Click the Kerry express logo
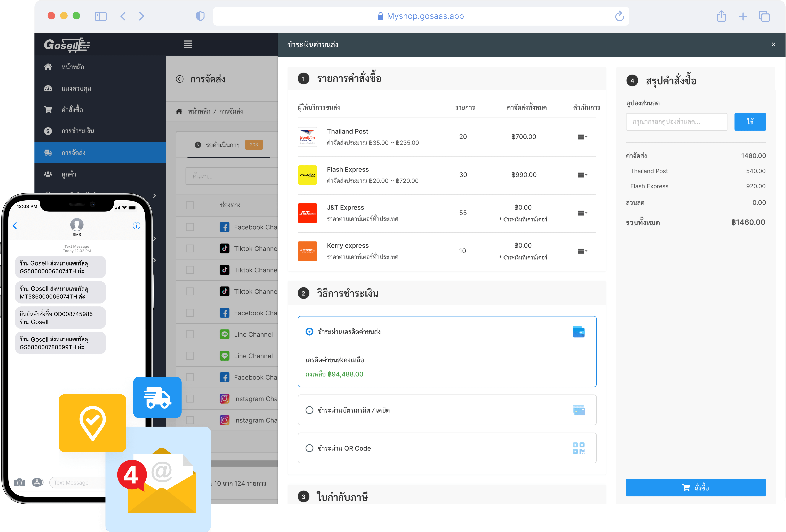Image resolution: width=786 pixels, height=532 pixels. coord(307,251)
